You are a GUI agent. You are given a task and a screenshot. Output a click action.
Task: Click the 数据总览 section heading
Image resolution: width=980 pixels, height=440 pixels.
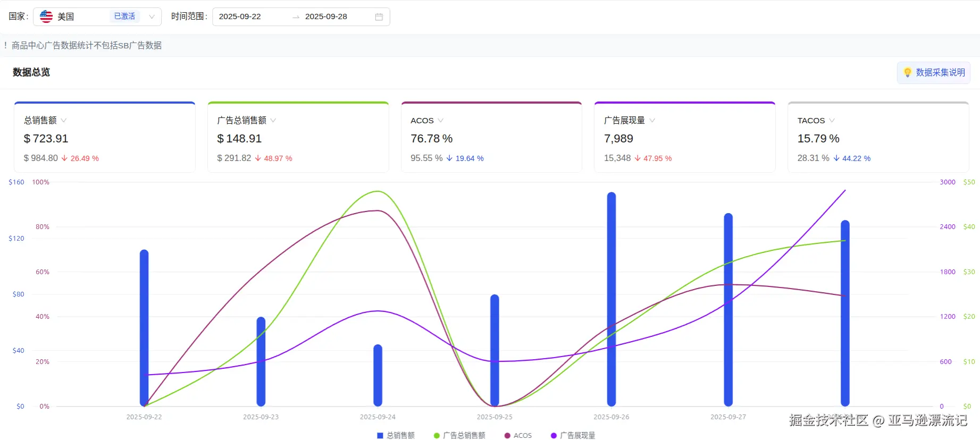pos(31,72)
